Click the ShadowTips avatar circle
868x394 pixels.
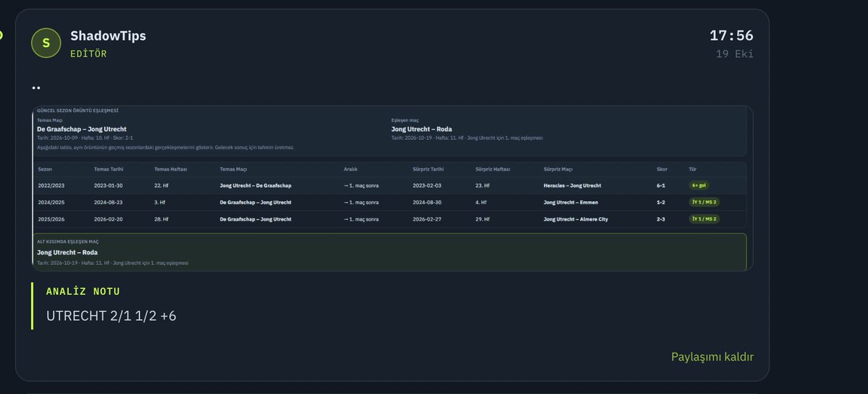coord(46,43)
